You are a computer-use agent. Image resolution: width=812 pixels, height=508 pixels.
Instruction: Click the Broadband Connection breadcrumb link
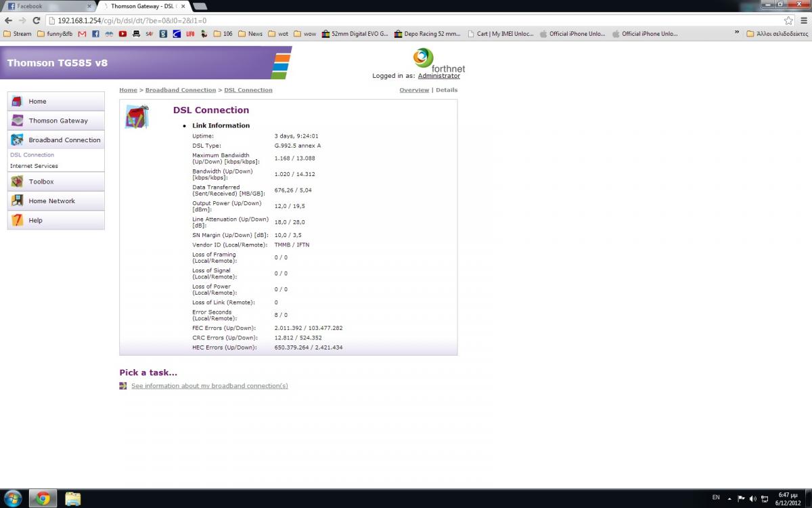(181, 90)
